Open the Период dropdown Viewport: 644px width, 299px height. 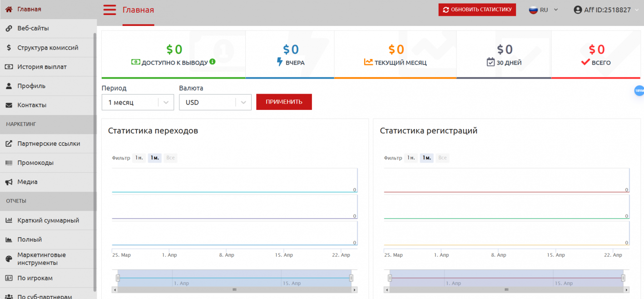click(138, 102)
